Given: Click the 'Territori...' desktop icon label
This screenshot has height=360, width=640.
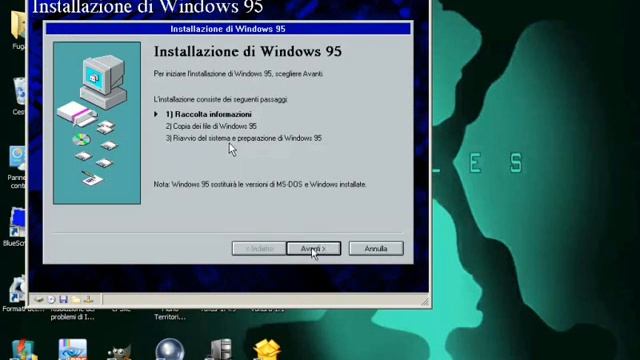Looking at the screenshot, I should pos(170,317).
